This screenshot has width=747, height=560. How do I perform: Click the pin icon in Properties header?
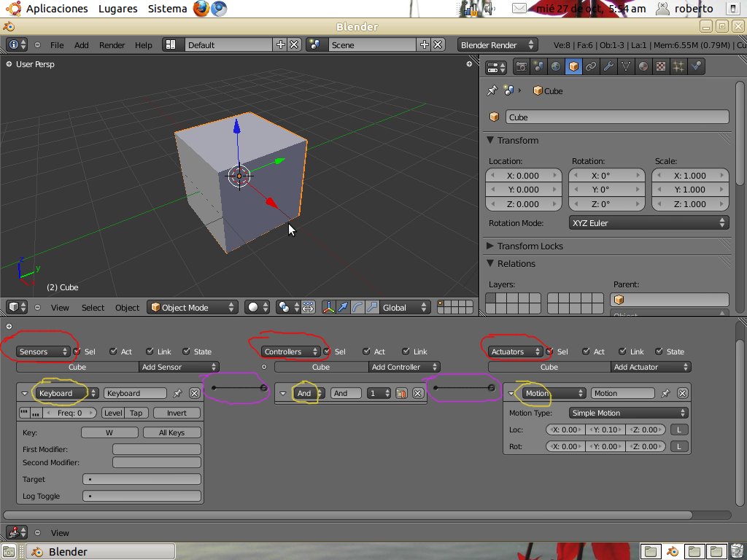(492, 90)
